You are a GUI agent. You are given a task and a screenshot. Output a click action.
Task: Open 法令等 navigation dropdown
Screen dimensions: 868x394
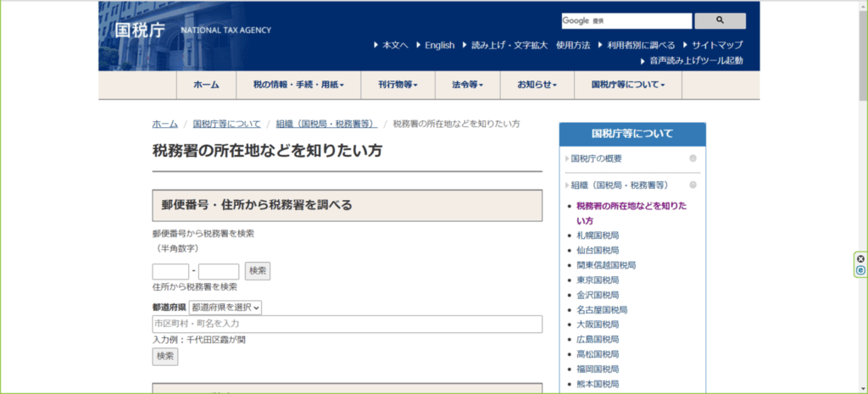click(467, 85)
